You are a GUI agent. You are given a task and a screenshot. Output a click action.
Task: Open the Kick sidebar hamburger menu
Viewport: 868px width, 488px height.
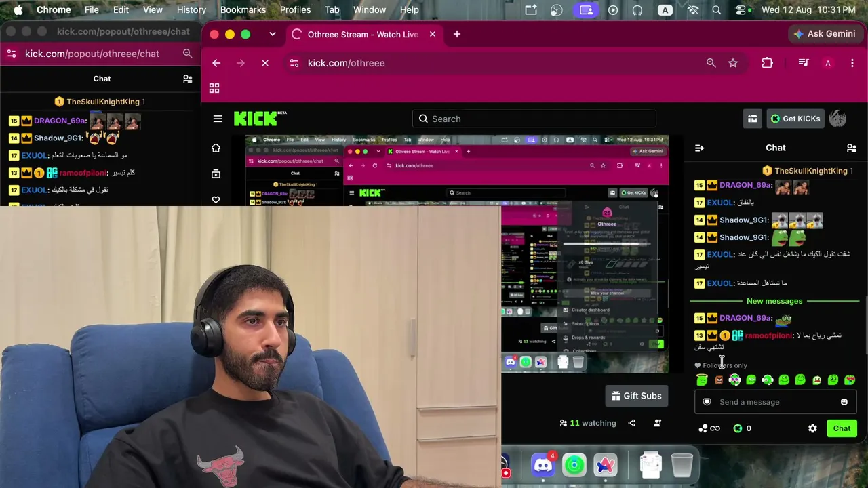click(218, 119)
